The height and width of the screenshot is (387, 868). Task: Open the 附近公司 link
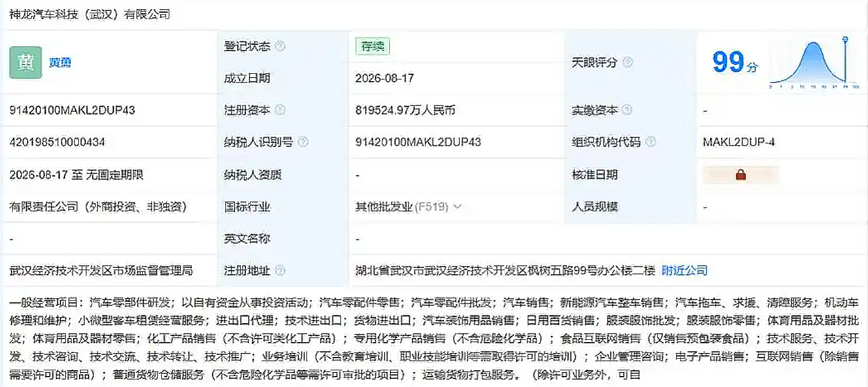tap(684, 270)
